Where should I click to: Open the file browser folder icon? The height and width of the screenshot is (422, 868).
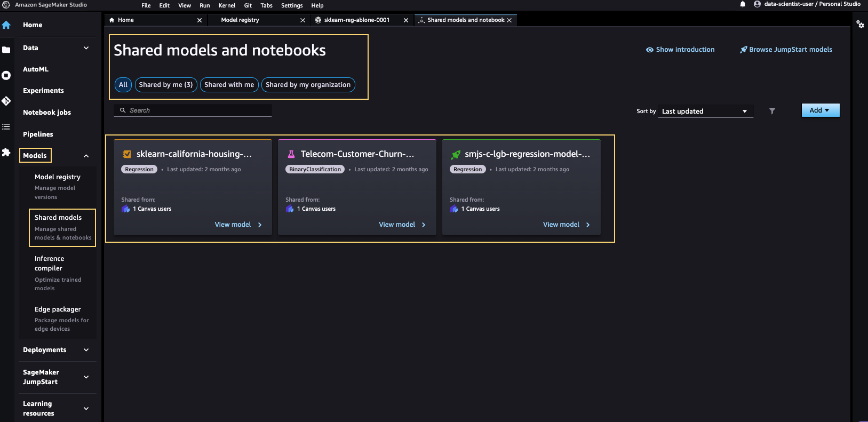[6, 50]
